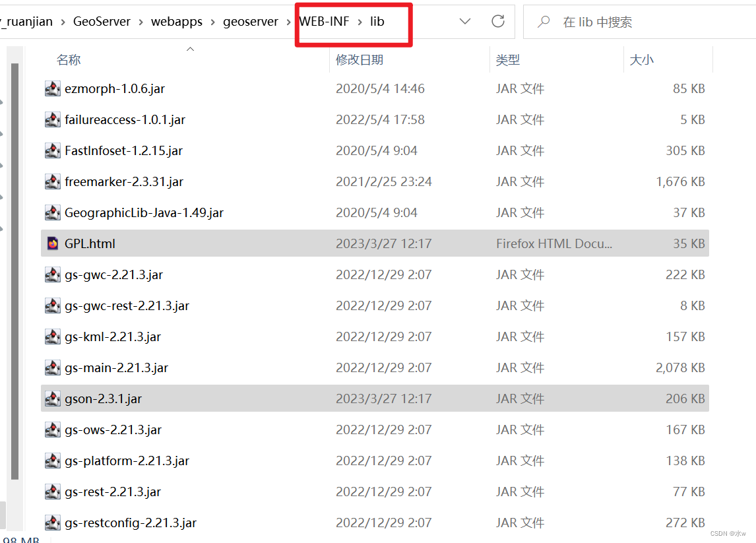Expand chevron after webapps in path
Screen dimensions: 756x543
pos(212,22)
